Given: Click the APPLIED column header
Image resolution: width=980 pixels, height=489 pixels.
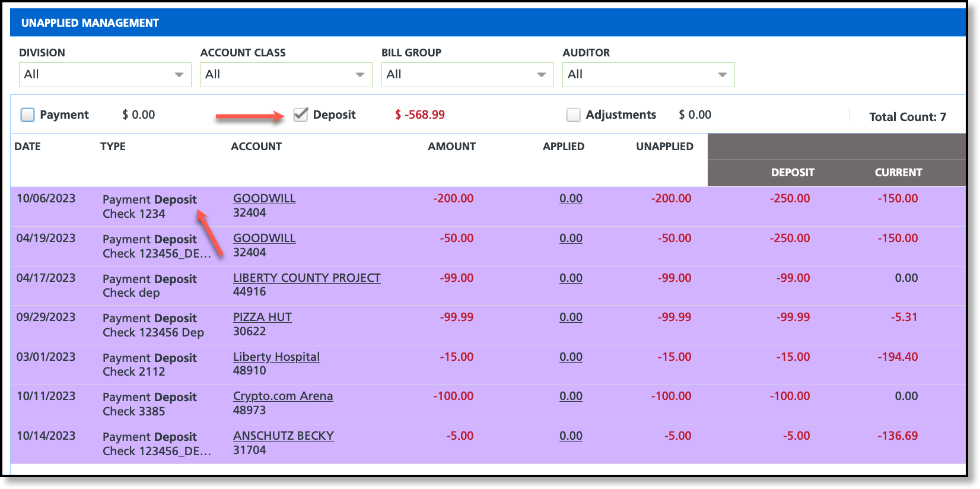Looking at the screenshot, I should pyautogui.click(x=564, y=147).
